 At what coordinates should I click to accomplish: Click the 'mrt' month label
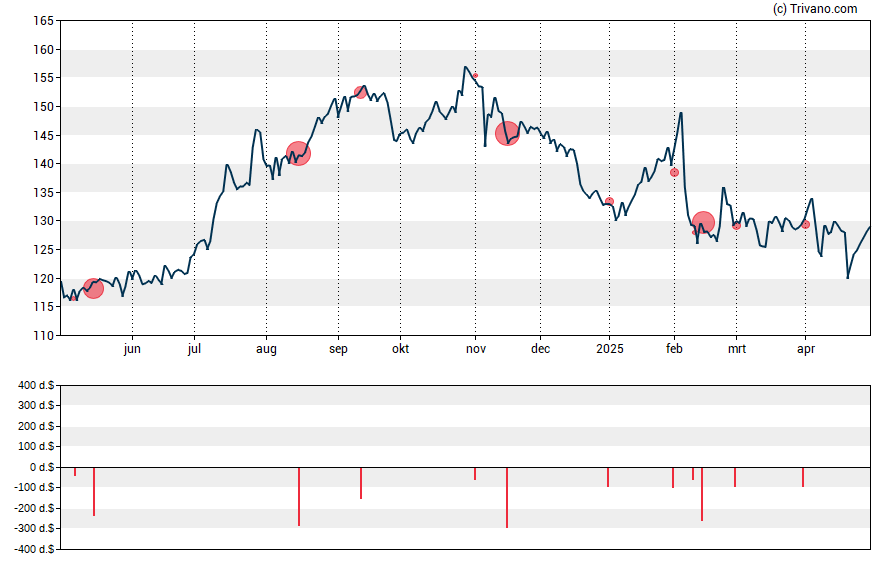[737, 349]
